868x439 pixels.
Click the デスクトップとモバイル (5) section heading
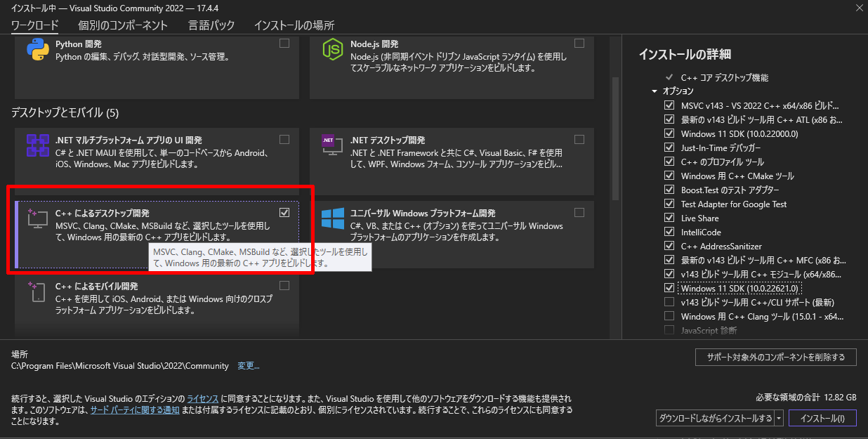65,112
